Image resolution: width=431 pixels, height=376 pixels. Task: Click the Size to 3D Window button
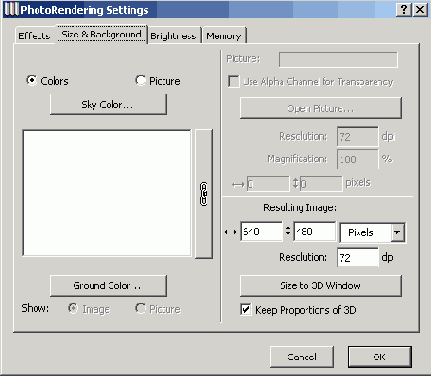point(321,286)
